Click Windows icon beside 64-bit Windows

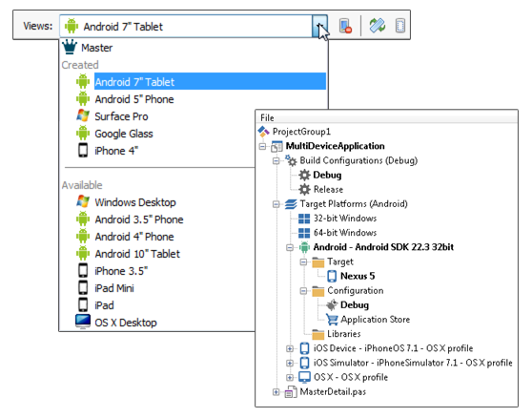304,233
